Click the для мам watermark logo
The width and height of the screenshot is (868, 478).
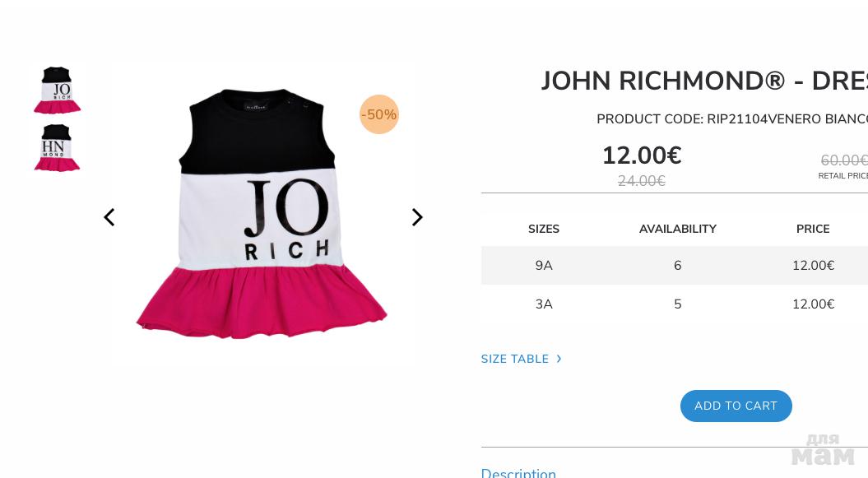[x=823, y=449]
